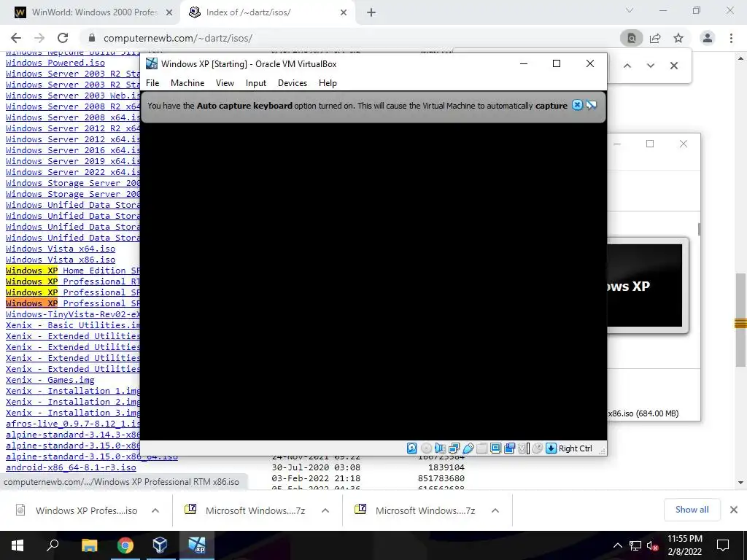Open the Chrome profile avatar menu
The image size is (747, 560).
click(x=708, y=38)
